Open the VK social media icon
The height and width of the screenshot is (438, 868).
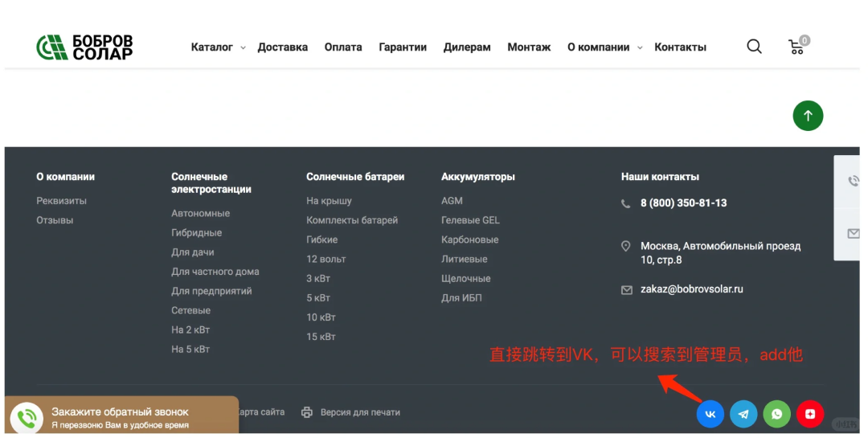point(710,414)
